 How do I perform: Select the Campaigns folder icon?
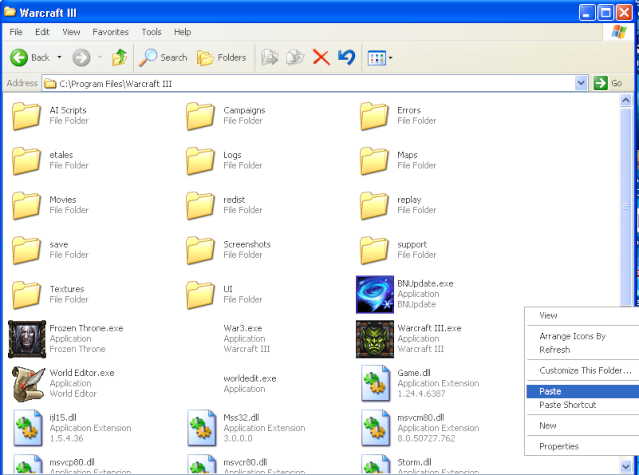200,116
